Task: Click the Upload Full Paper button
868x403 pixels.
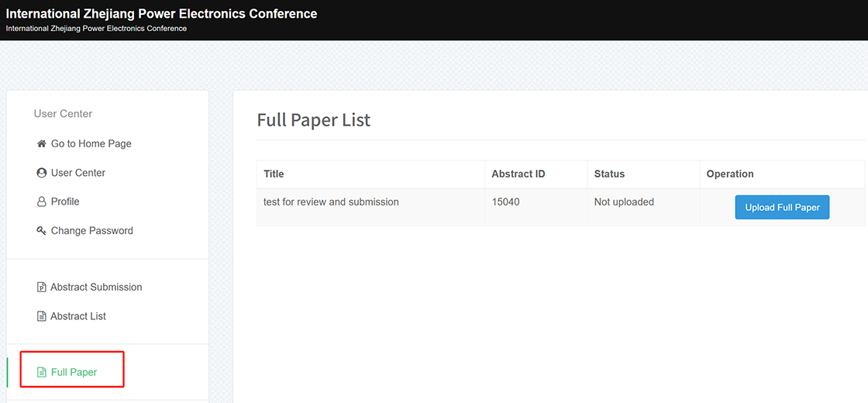Action: pyautogui.click(x=782, y=207)
